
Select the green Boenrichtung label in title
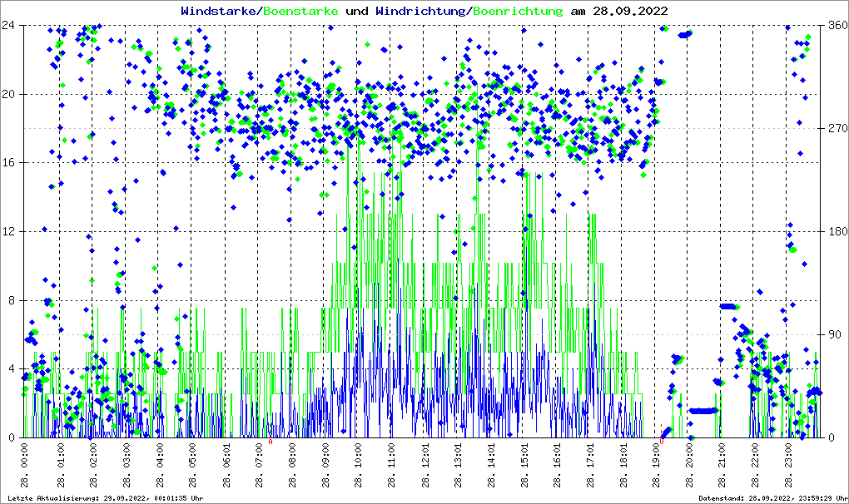tap(517, 11)
